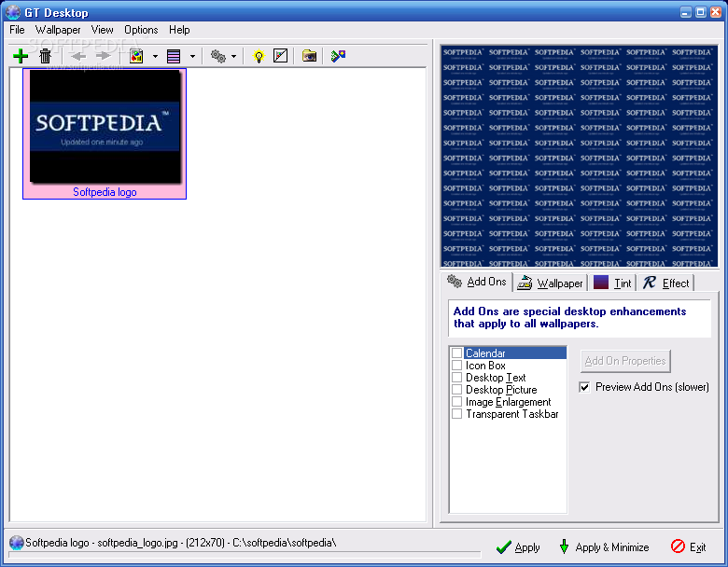Toggle the Calendar add-on checkbox

coord(456,353)
